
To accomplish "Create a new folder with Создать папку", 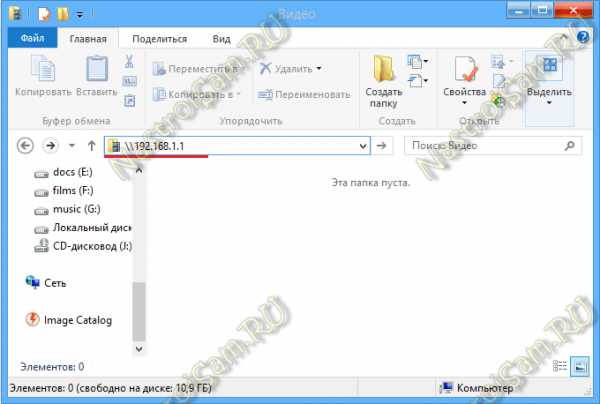I will [x=383, y=81].
